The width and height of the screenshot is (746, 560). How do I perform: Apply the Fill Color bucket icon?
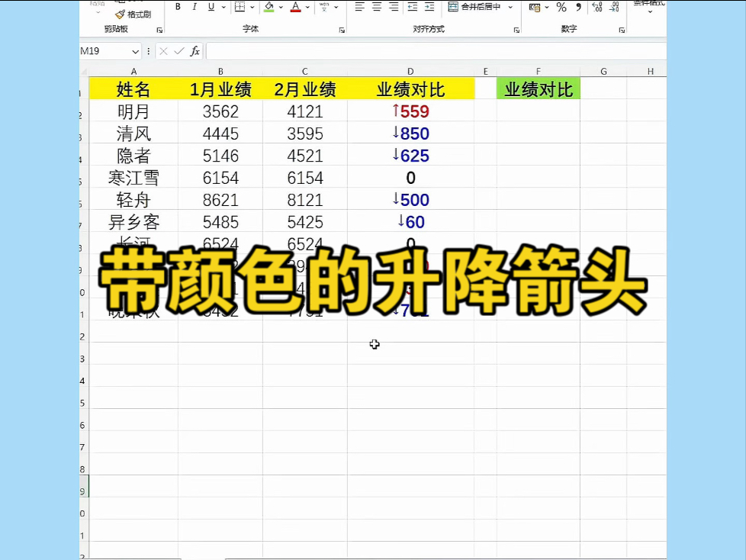268,7
